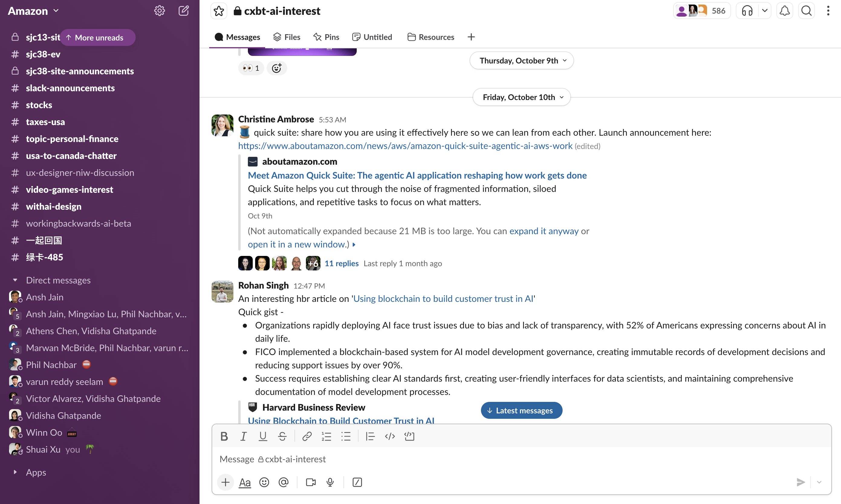Click the search magnifier icon

(x=806, y=11)
